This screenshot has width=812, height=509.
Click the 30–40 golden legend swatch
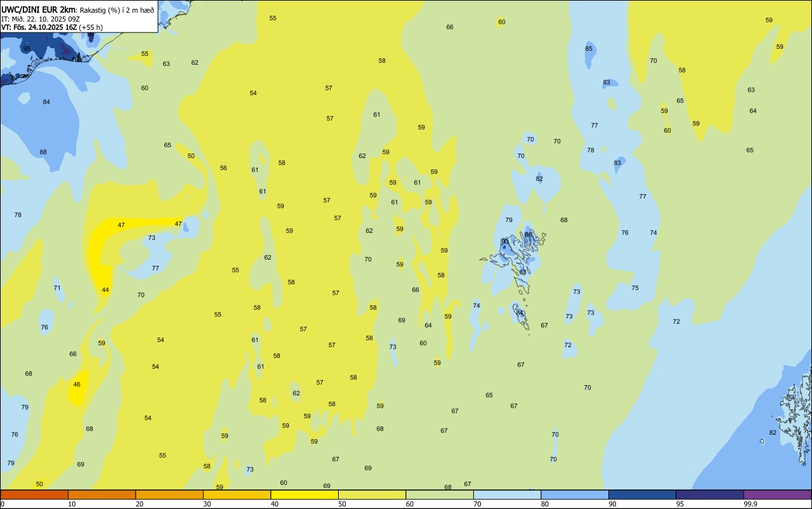pos(237,494)
